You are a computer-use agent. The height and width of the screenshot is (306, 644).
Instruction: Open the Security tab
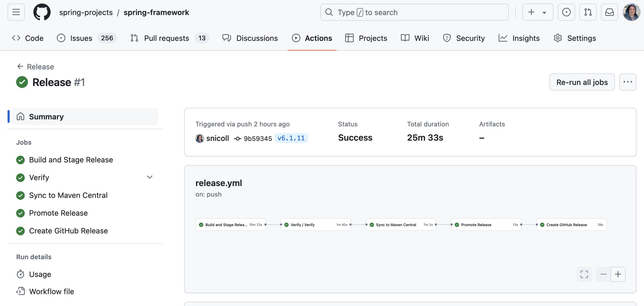pos(464,38)
